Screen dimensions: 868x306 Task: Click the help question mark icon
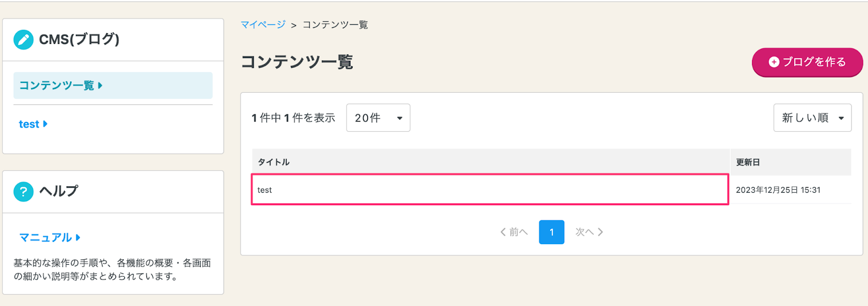(x=23, y=192)
